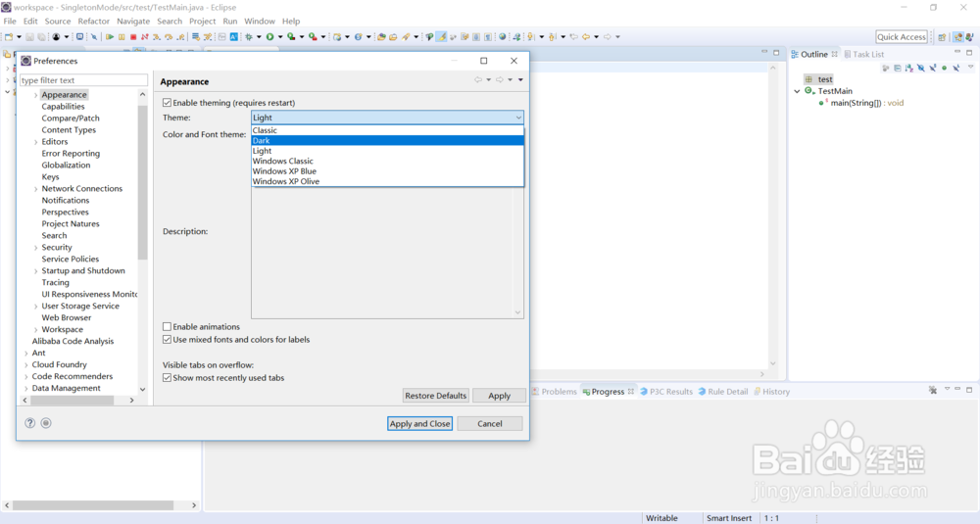Click the preferences tree horizontal scrollbar

72,401
